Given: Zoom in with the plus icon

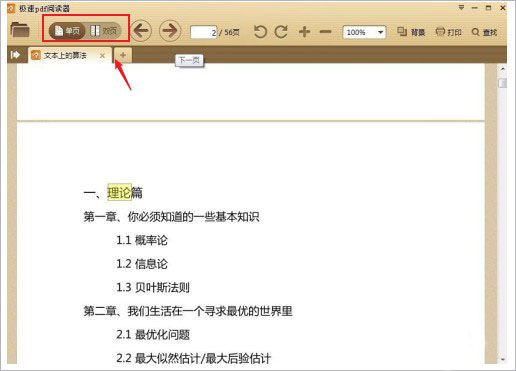Looking at the screenshot, I should (304, 32).
